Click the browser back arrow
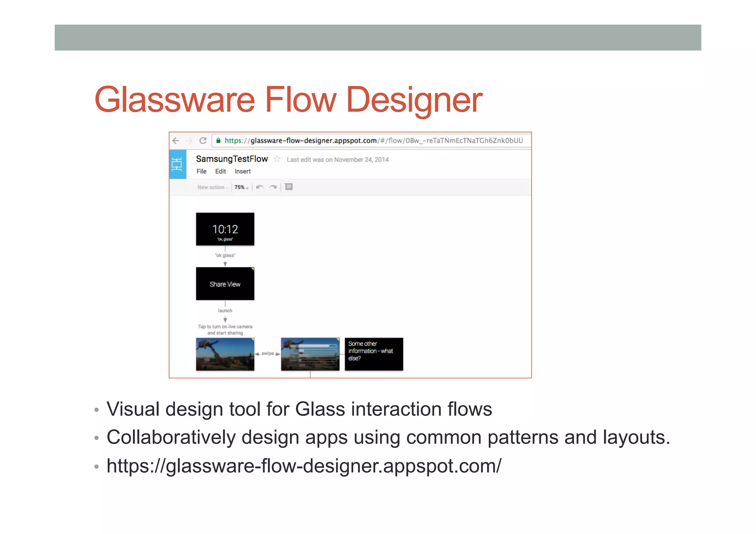The width and height of the screenshot is (756, 534). [176, 141]
